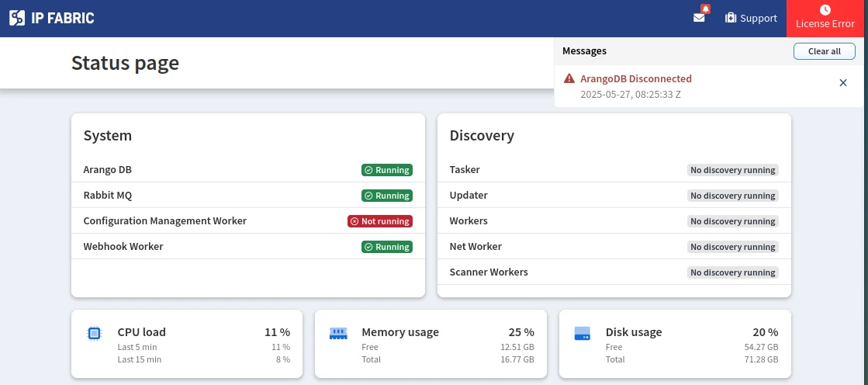
Task: Click the Disk usage drive icon
Action: pyautogui.click(x=583, y=333)
